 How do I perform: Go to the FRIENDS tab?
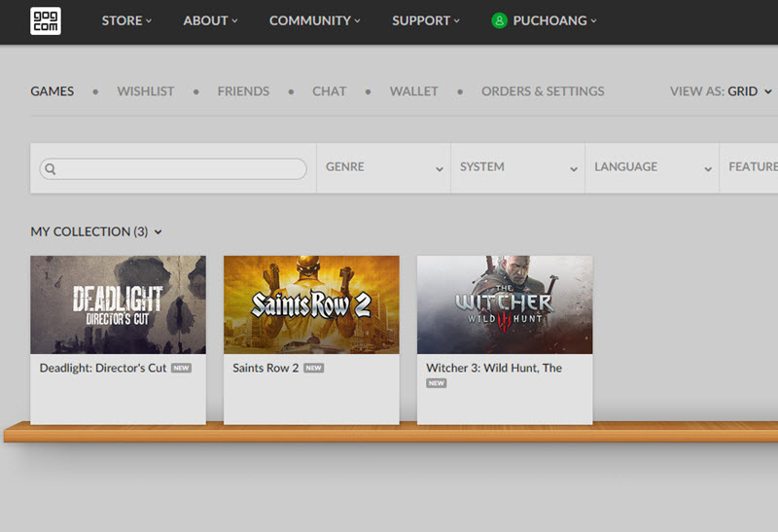(x=243, y=91)
